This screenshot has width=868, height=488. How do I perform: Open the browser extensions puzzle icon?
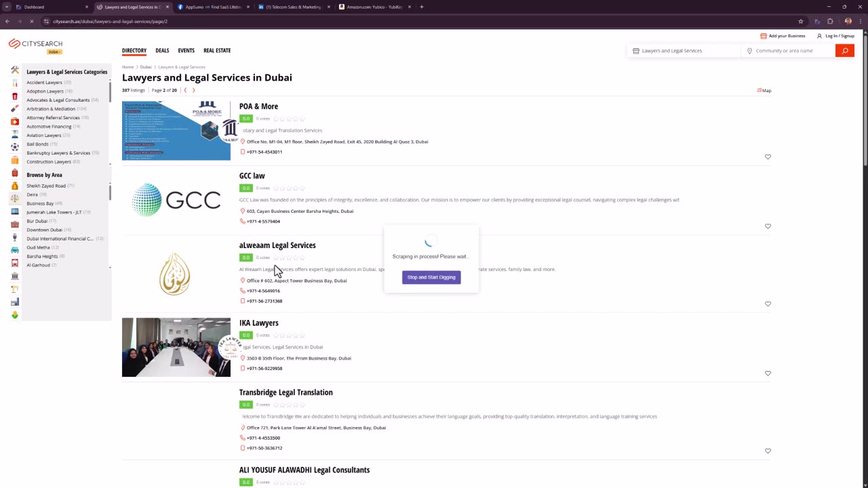pos(830,21)
